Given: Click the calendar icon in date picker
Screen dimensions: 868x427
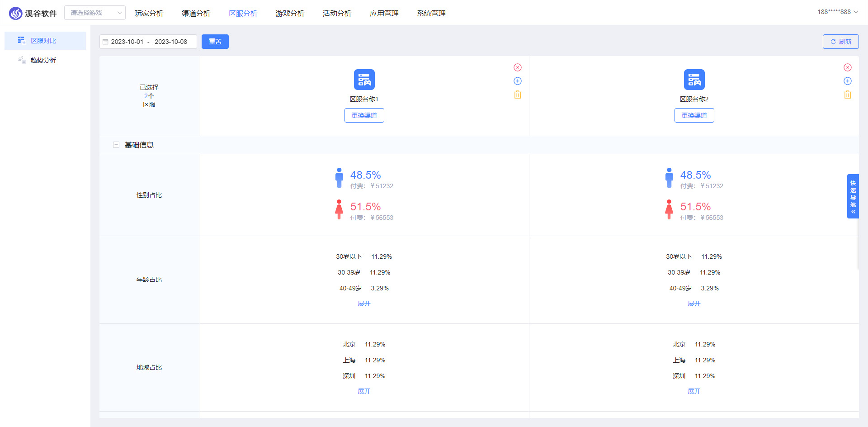Looking at the screenshot, I should (105, 42).
